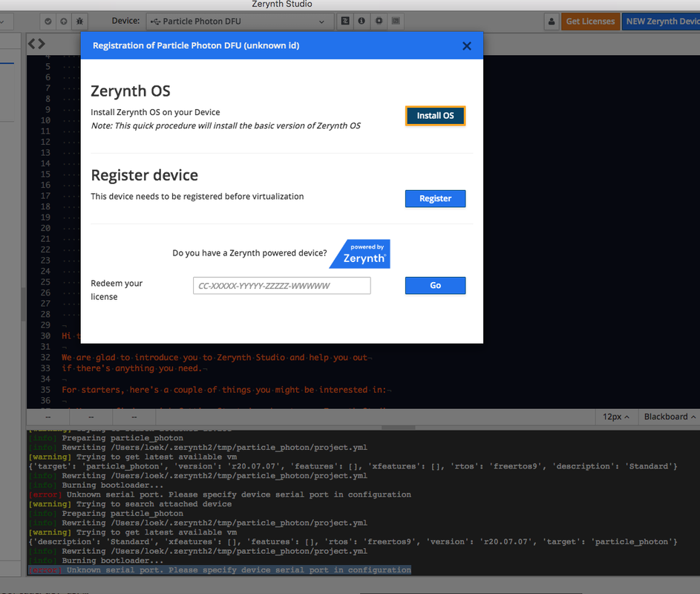Click the highlighted last error console line
Image resolution: width=700 pixels, height=594 pixels.
click(x=220, y=570)
